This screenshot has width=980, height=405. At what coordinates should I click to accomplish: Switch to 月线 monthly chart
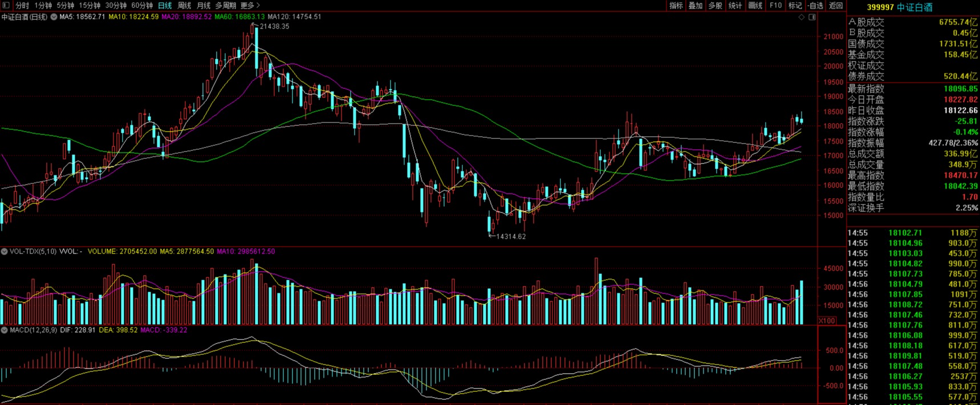coord(204,6)
